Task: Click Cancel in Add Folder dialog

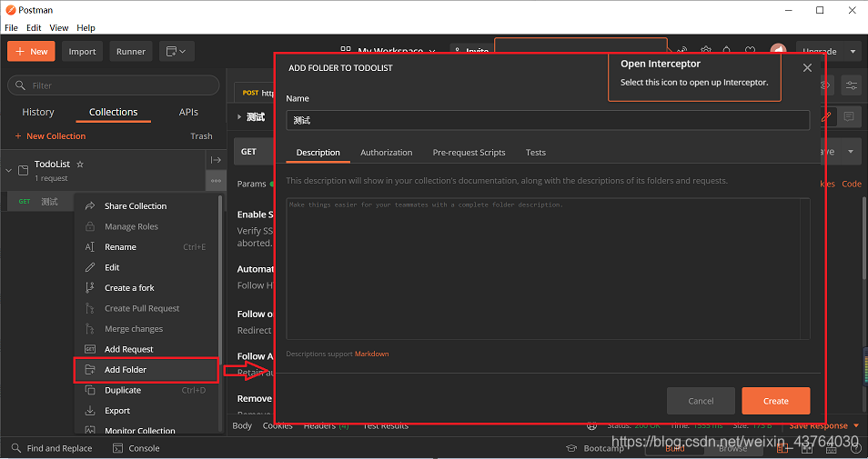Action: pyautogui.click(x=701, y=401)
